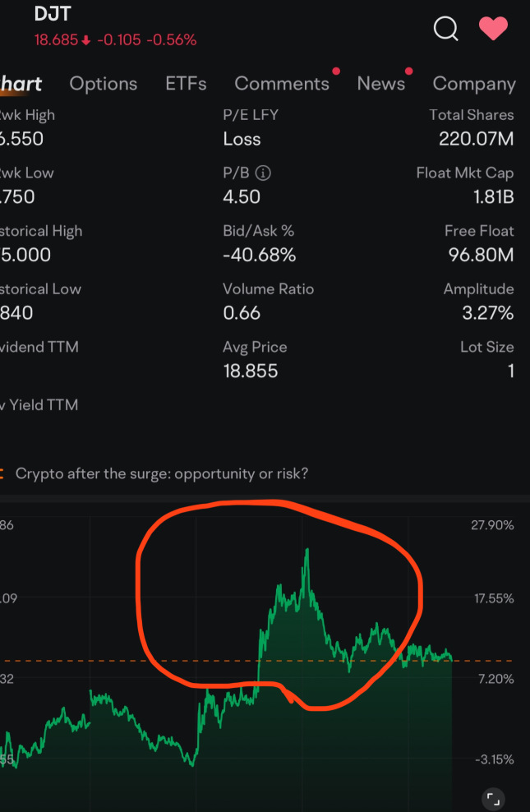Click the 27.90% axis label

pos(492,525)
